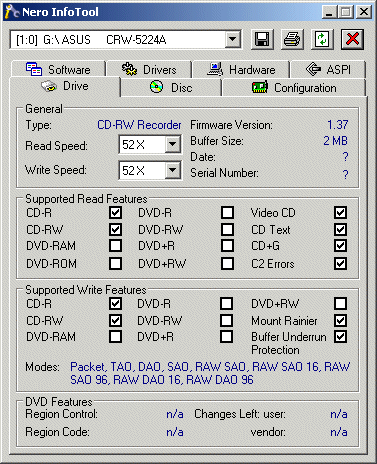Image resolution: width=377 pixels, height=464 pixels.
Task: Expand the drive selection dropdown
Action: coord(233,40)
